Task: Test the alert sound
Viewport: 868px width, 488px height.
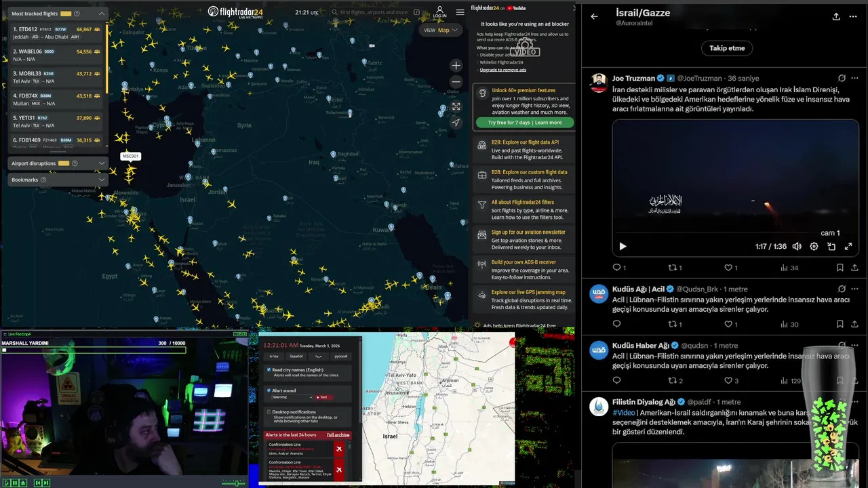Action: [x=324, y=397]
